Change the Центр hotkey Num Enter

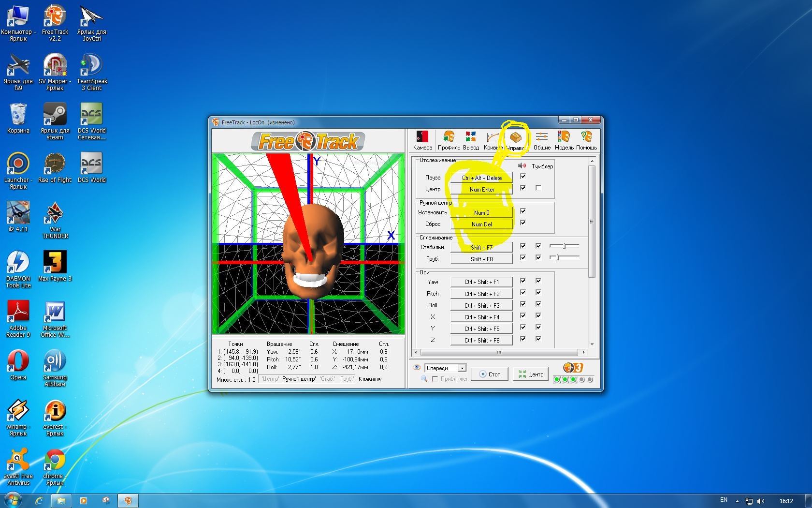click(x=481, y=190)
